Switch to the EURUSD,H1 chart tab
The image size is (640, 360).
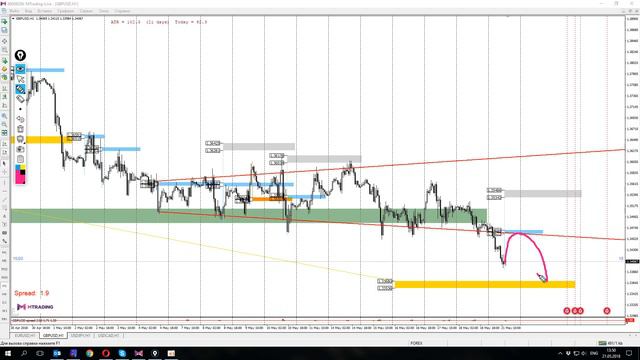tap(25, 336)
